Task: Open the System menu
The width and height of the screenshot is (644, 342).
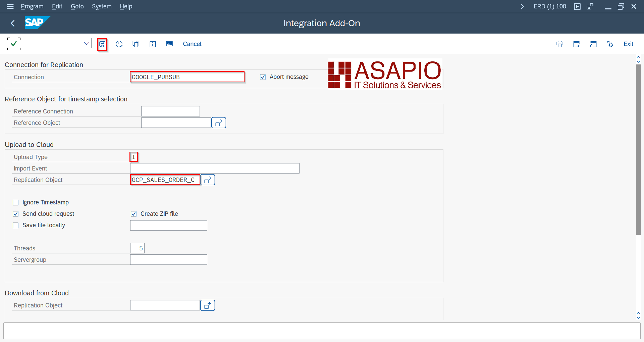Action: pos(102,6)
